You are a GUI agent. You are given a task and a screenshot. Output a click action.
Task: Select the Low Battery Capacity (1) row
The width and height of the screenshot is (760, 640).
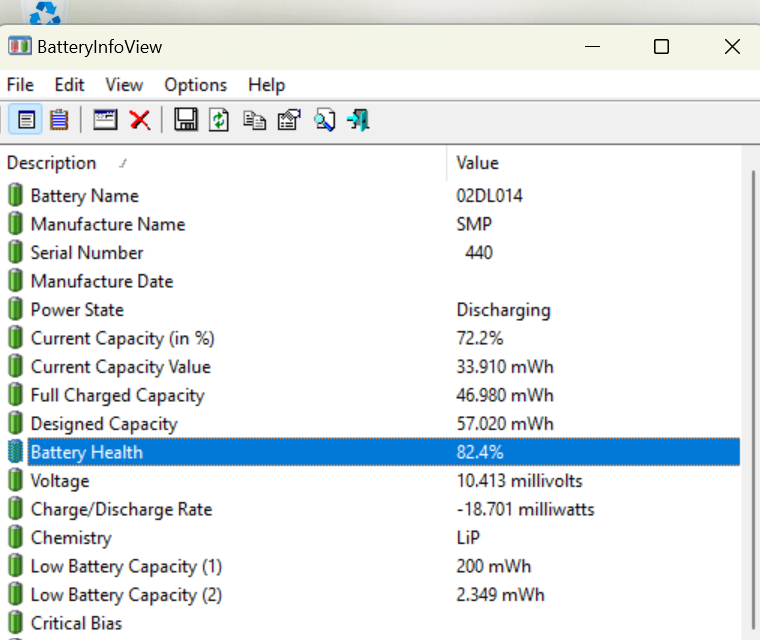(370, 566)
